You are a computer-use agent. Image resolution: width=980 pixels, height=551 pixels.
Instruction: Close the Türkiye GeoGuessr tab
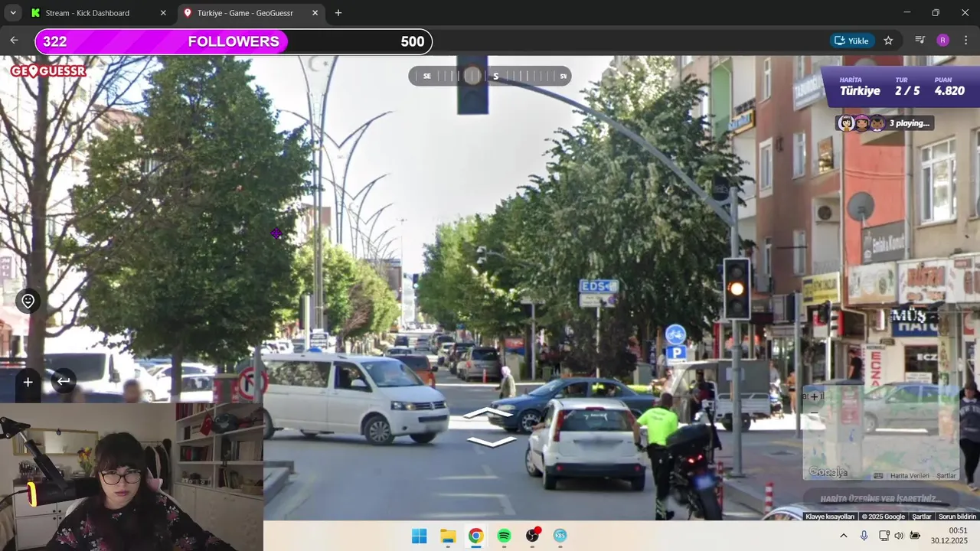[315, 13]
